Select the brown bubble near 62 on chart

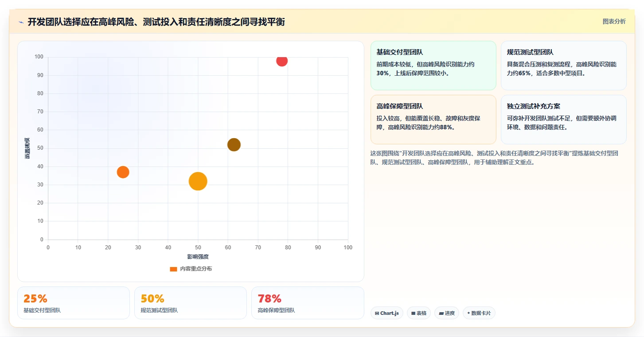[x=234, y=144]
